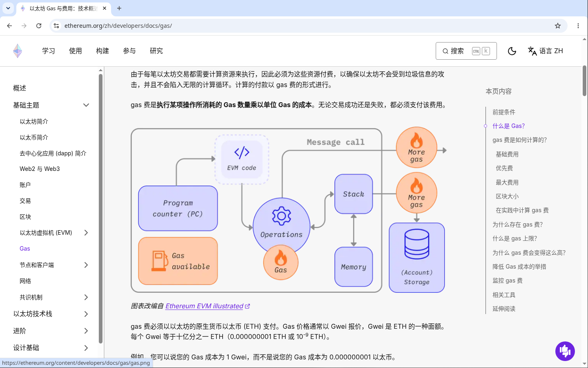588x368 pixels.
Task: Click the sidebar navigation scrollbar
Action: tap(100, 209)
